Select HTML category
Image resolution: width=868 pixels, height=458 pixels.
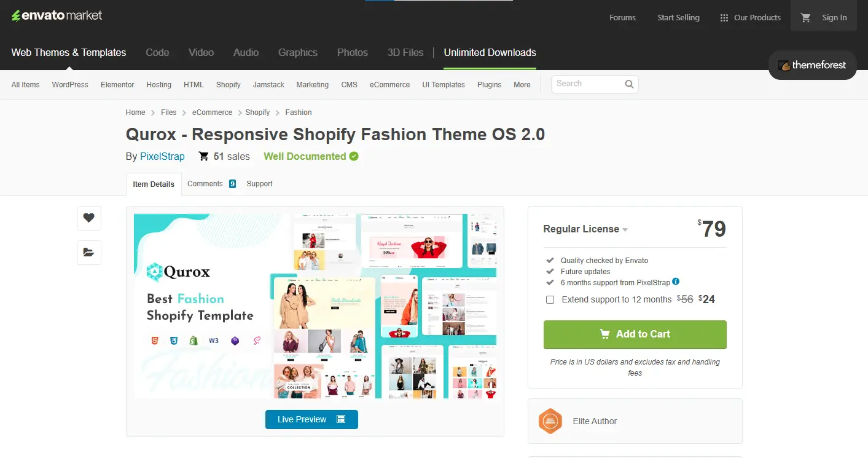coord(194,85)
